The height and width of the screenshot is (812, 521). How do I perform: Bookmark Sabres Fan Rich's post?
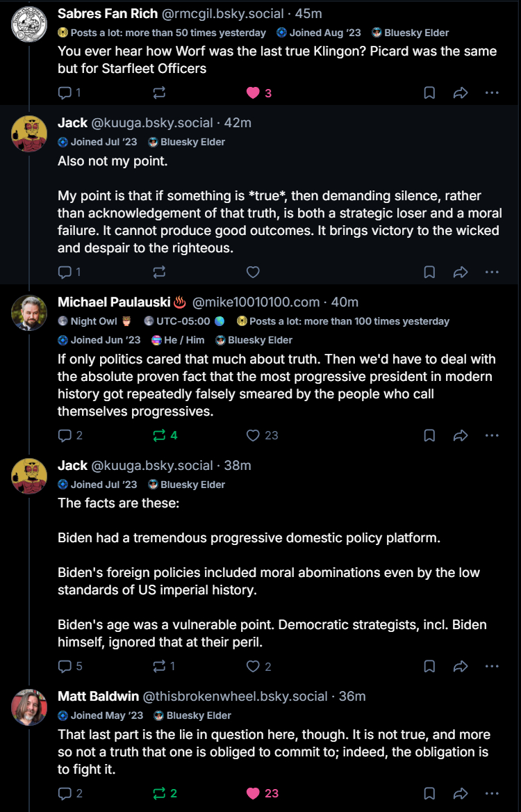pyautogui.click(x=429, y=93)
